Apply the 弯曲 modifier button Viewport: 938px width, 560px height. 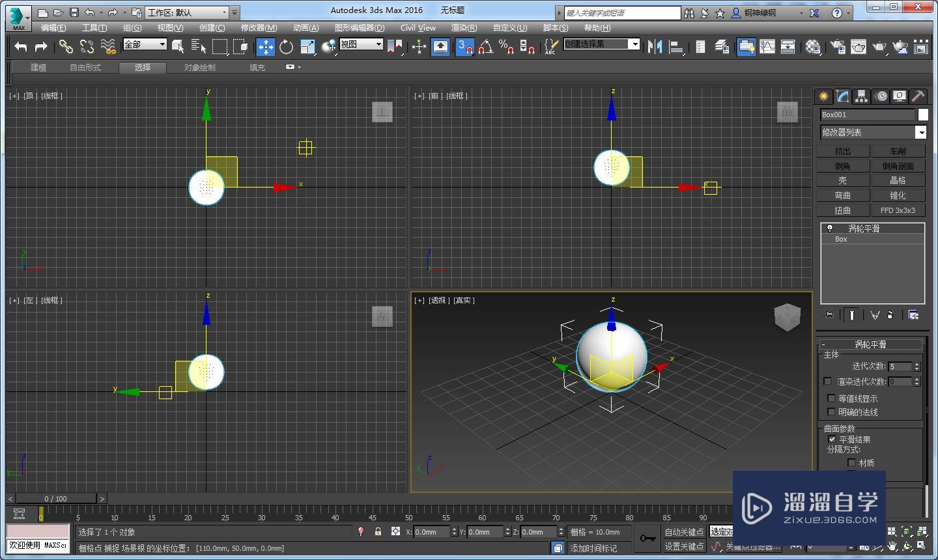tap(843, 195)
